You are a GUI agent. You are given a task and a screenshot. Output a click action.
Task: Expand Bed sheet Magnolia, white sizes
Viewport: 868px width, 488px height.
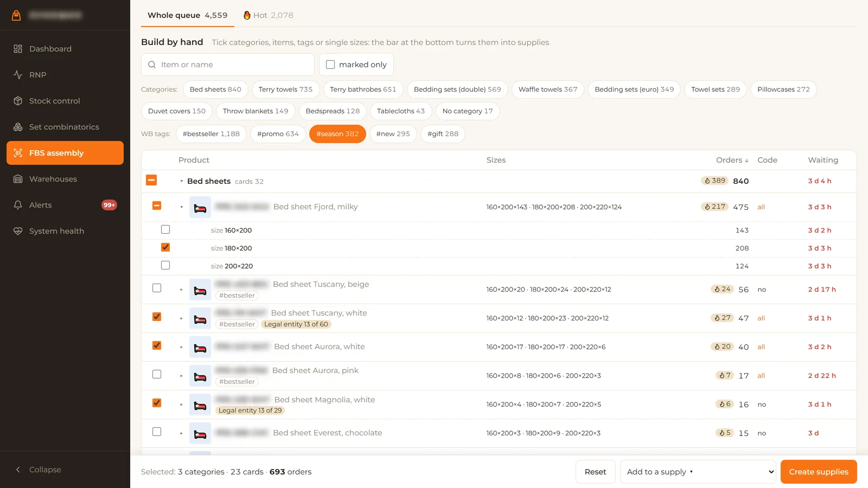(x=182, y=404)
